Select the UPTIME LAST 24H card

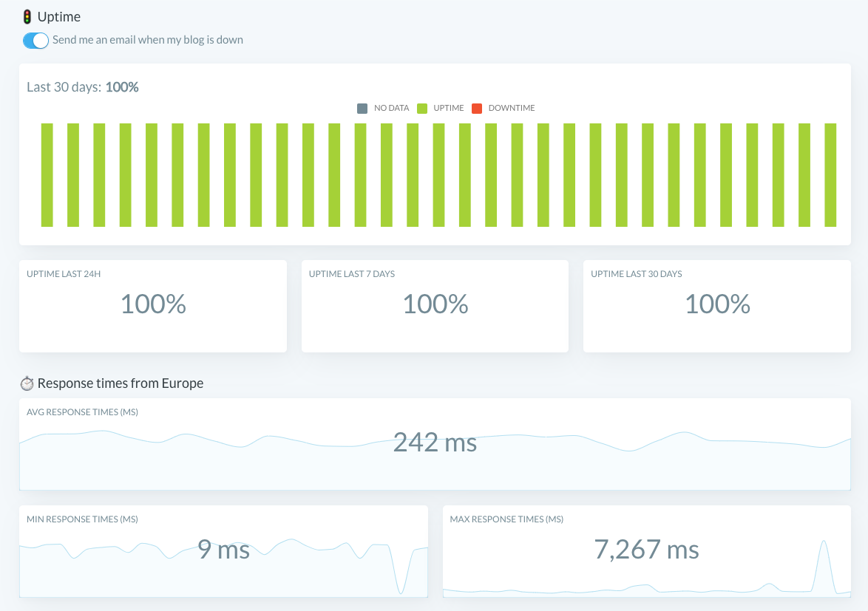tap(152, 305)
